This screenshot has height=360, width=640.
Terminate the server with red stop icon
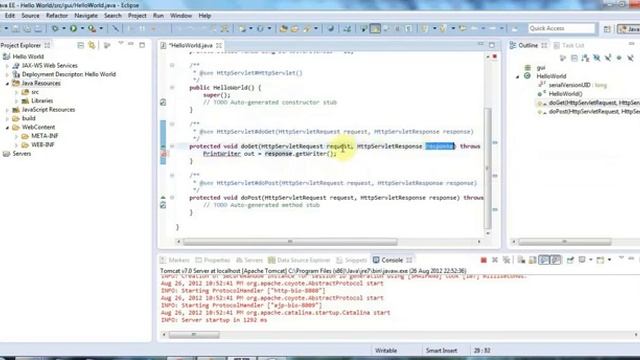(484, 260)
